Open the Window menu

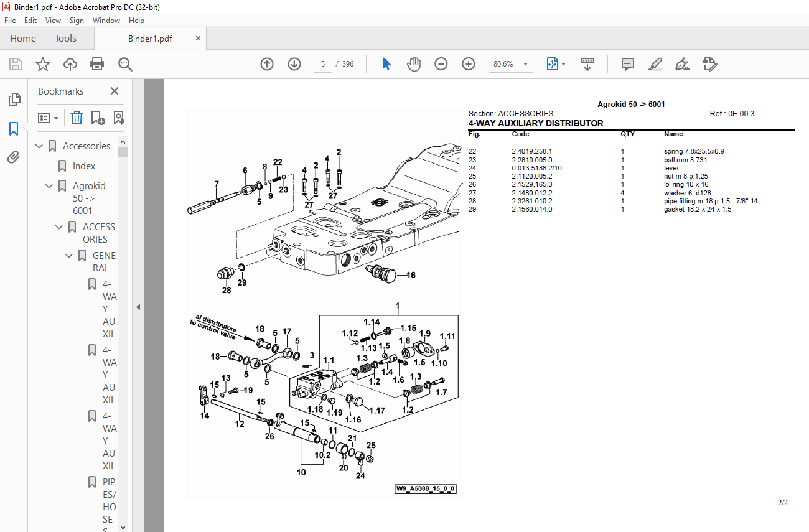click(x=106, y=21)
